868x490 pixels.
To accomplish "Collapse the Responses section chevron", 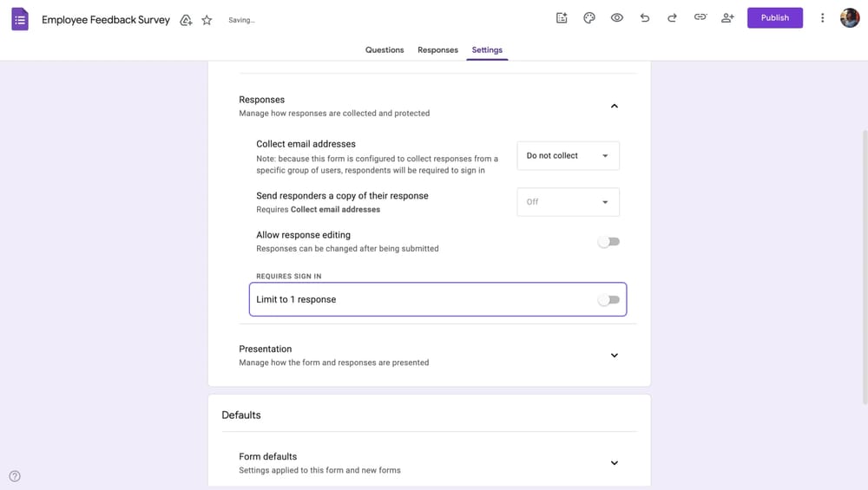I will coord(614,106).
